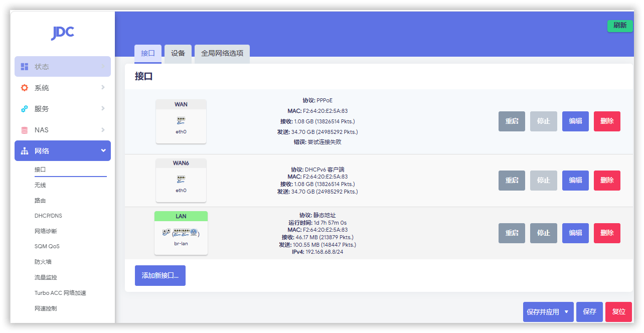
Task: Edit the WAN6 interface
Action: tap(575, 181)
